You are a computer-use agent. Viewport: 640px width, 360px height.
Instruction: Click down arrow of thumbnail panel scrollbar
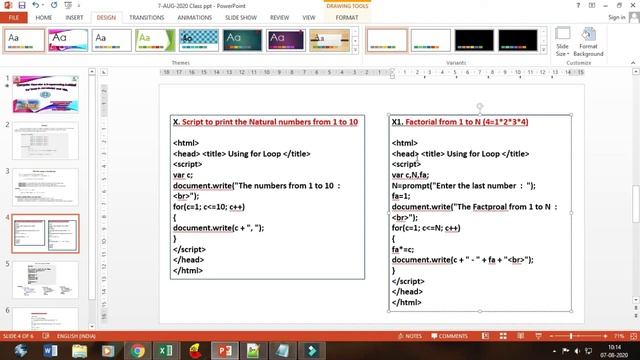(92, 326)
